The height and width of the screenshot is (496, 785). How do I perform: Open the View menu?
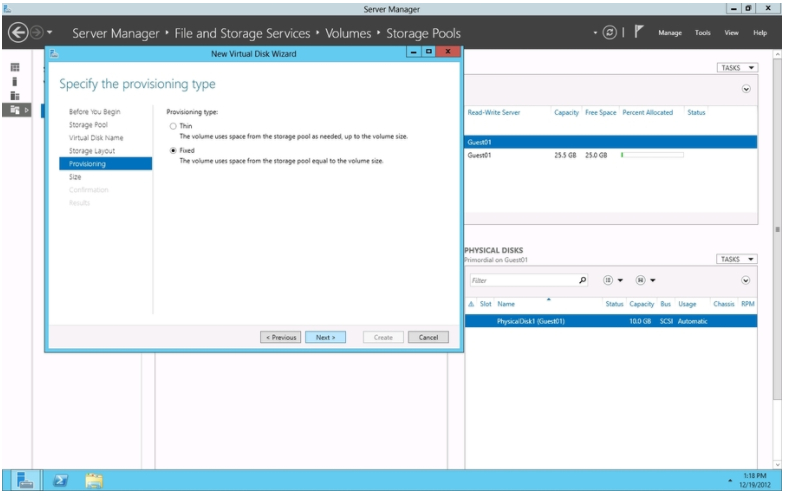[731, 33]
